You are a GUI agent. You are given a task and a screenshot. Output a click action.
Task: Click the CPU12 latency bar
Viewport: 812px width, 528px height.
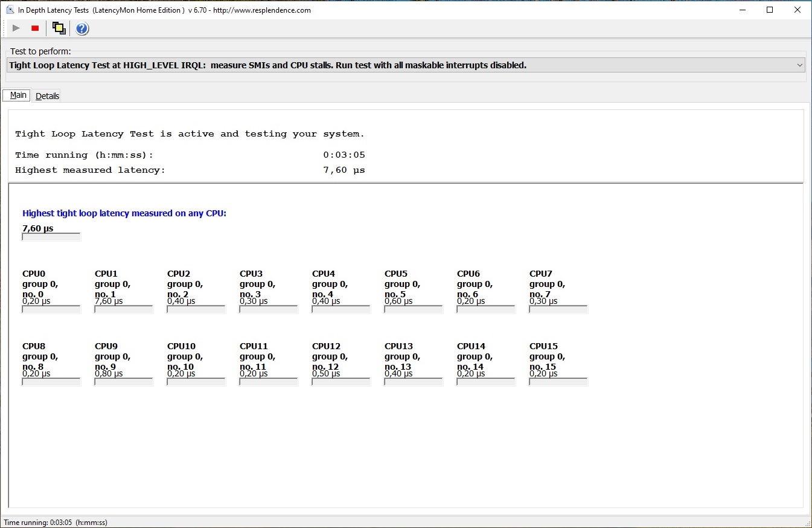click(341, 382)
